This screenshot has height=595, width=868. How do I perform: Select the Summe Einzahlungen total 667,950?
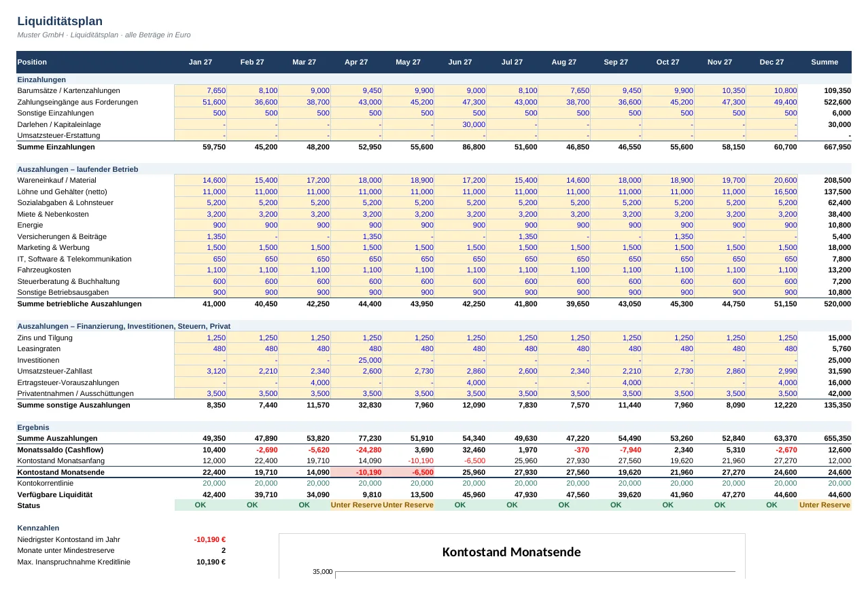(x=824, y=147)
